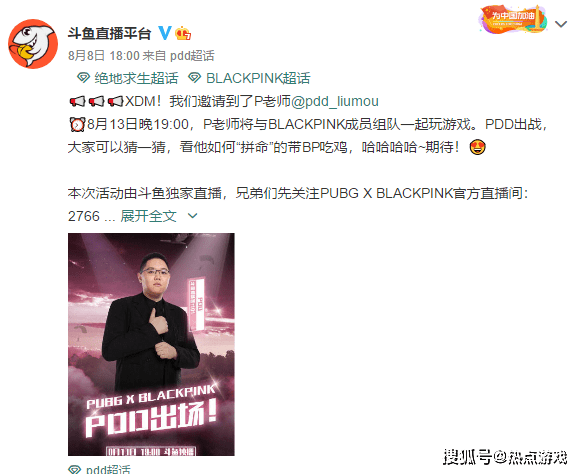Click the diamond icon beside bottom pdd超话

pyautogui.click(x=74, y=469)
